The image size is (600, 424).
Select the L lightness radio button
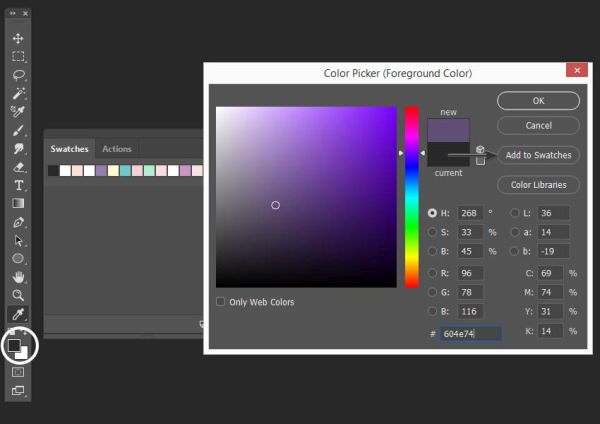pos(515,213)
